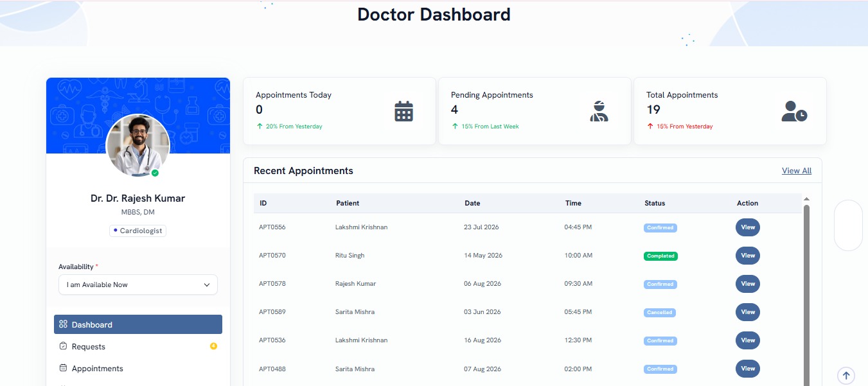
Task: Open Appointments in the sidebar
Action: point(138,368)
